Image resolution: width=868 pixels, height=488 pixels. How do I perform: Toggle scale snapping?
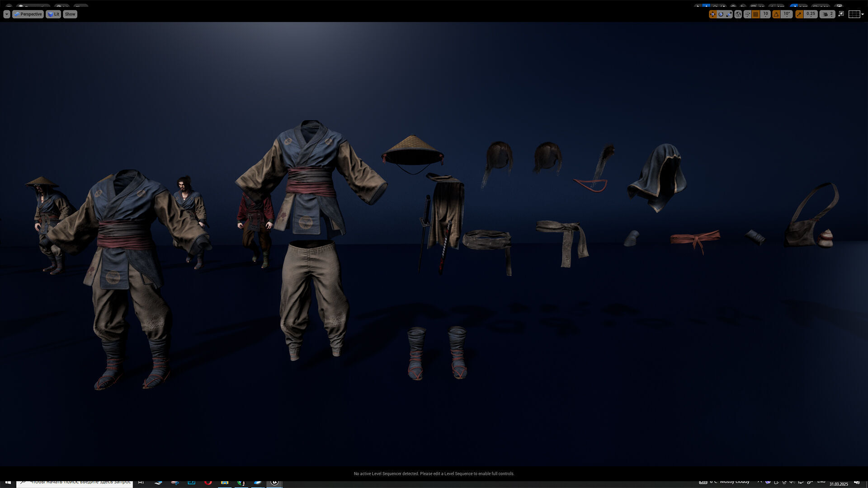(x=799, y=14)
